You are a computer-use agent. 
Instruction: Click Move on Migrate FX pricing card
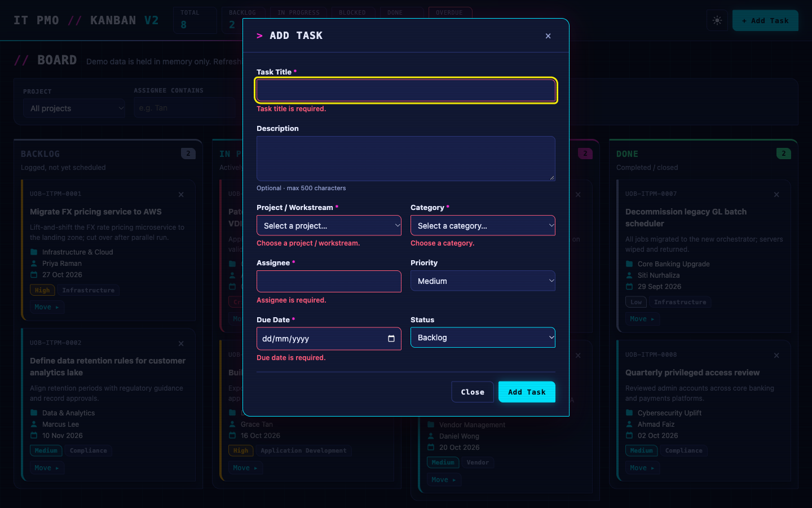pos(47,307)
